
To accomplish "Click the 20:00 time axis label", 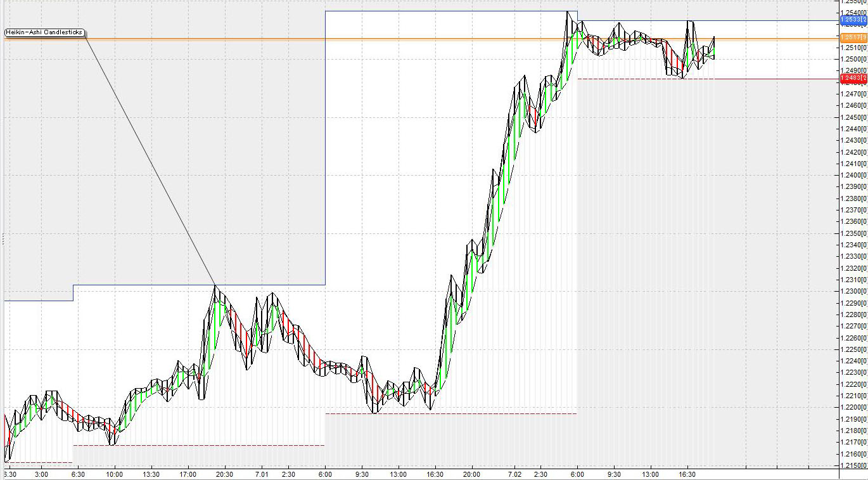I will click(471, 474).
